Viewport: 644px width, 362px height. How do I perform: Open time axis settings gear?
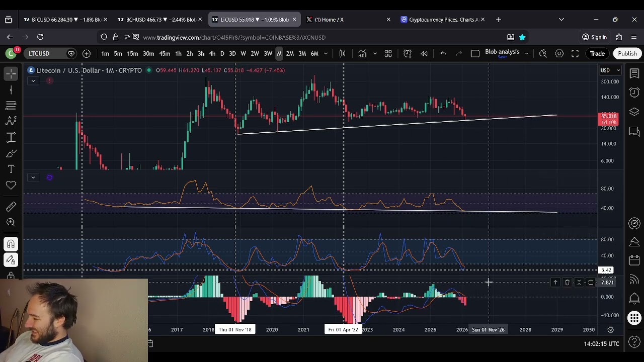tap(610, 330)
